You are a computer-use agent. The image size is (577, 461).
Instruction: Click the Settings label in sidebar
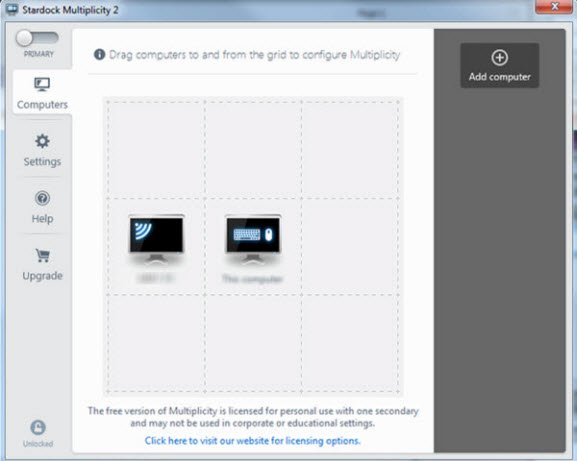pyautogui.click(x=42, y=162)
